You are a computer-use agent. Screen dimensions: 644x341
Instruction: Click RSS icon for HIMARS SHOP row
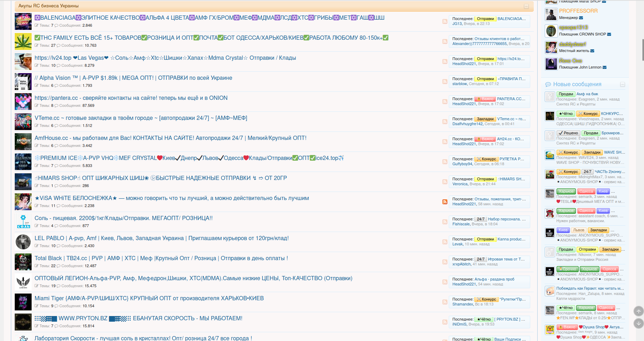point(445,182)
